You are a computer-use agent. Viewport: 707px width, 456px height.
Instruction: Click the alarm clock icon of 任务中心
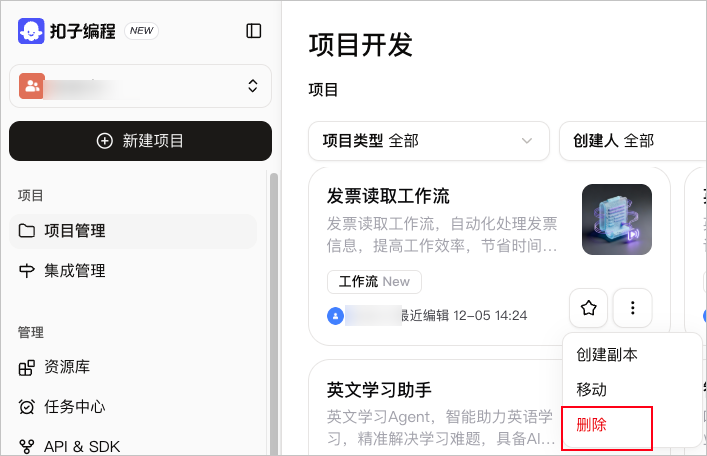pyautogui.click(x=27, y=407)
